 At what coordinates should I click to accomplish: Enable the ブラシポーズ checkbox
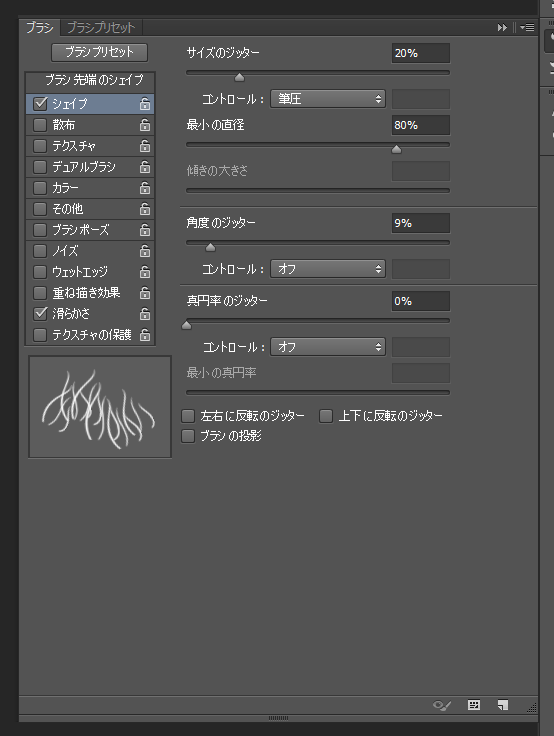tap(40, 230)
